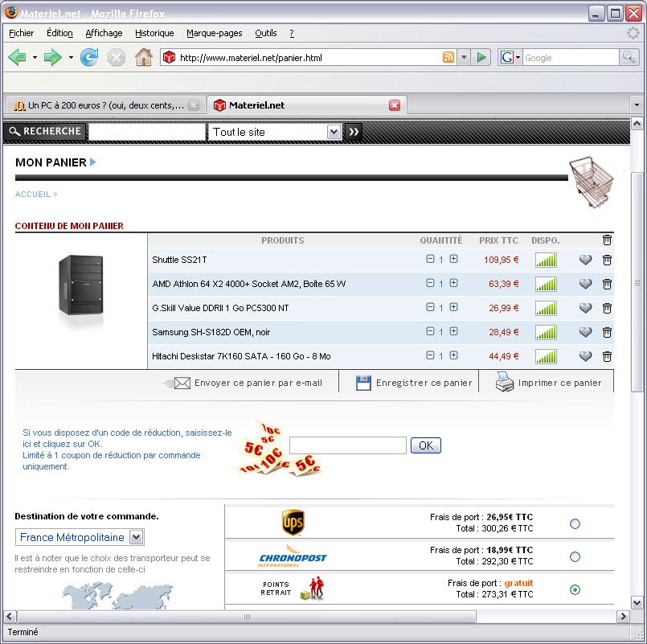Click the scroll right arrow button
Image resolution: width=647 pixels, height=644 pixels.
[623, 617]
